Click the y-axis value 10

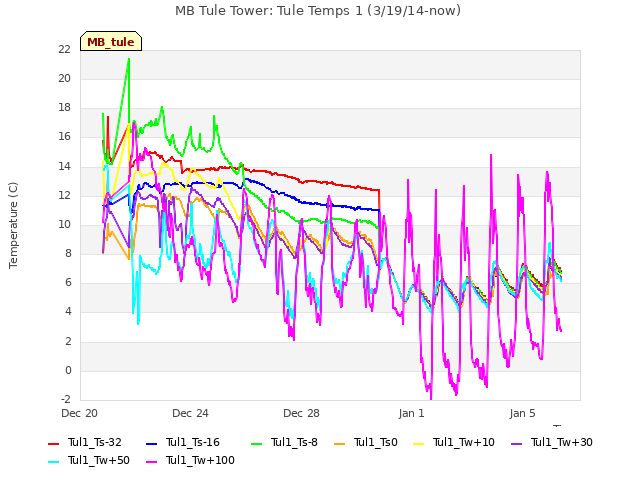[x=64, y=224]
